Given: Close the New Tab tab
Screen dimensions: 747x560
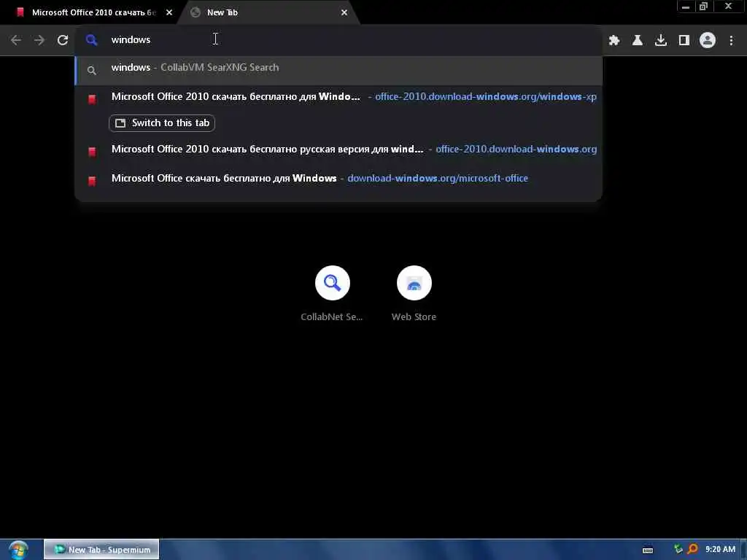Looking at the screenshot, I should [x=344, y=13].
